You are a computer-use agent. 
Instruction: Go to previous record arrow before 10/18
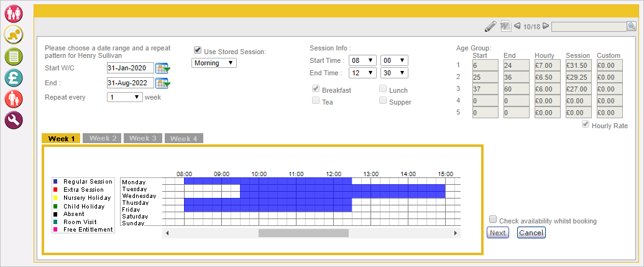pyautogui.click(x=517, y=26)
